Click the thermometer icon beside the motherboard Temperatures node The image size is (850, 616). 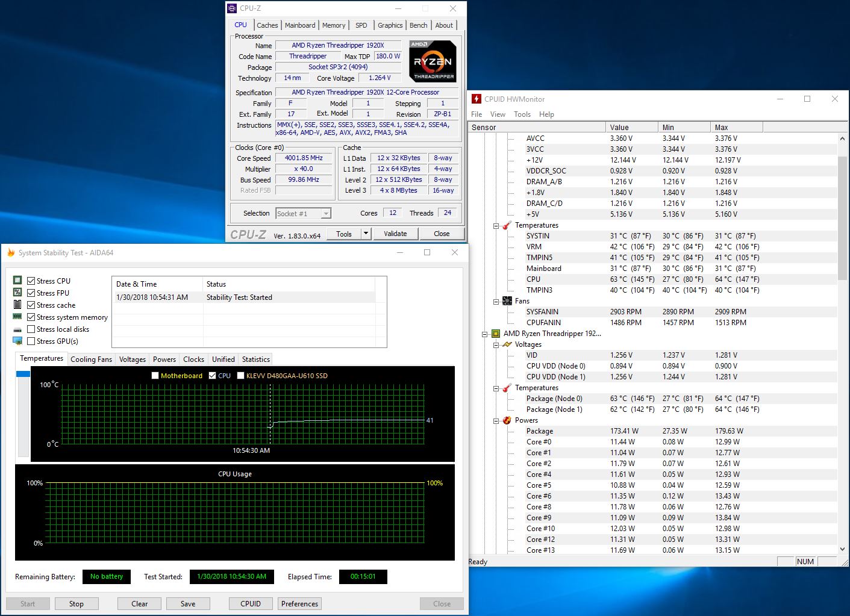click(x=507, y=225)
